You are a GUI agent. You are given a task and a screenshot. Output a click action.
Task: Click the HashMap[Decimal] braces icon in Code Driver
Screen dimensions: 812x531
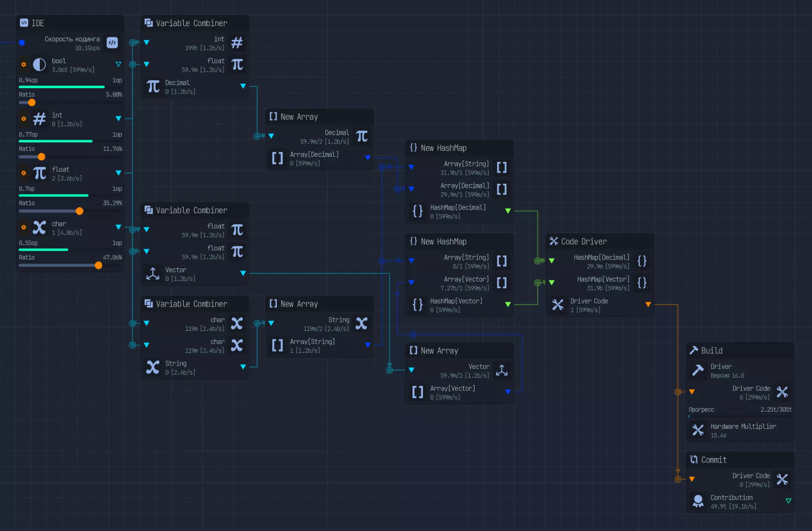(642, 261)
